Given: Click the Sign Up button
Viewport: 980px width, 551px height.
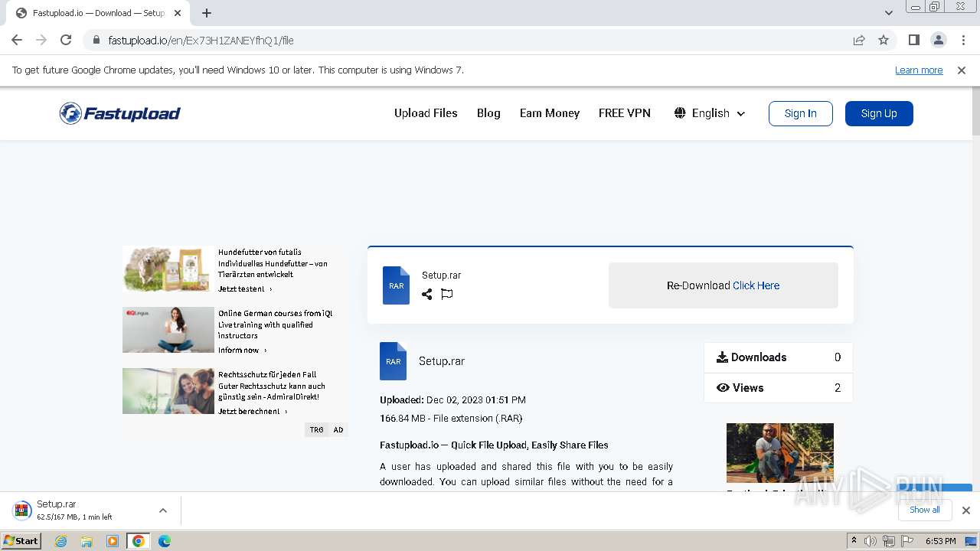Looking at the screenshot, I should tap(879, 113).
